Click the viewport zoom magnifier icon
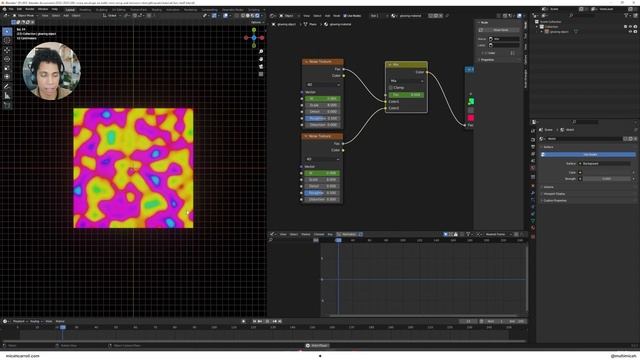Screen dimensions: 640x360 click(261, 51)
